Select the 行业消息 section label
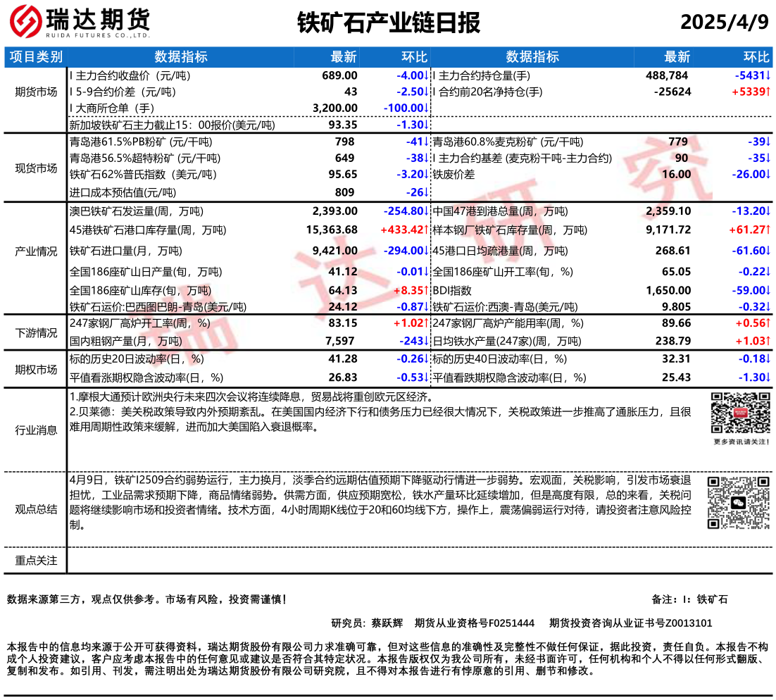The image size is (776, 700). pos(36,430)
